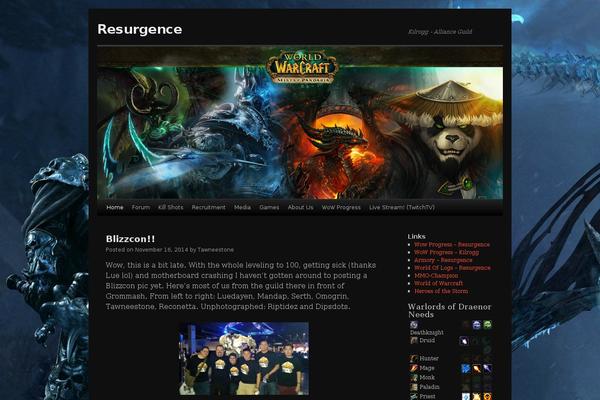
Task: Go to WoW Progress menu item
Action: click(x=341, y=207)
